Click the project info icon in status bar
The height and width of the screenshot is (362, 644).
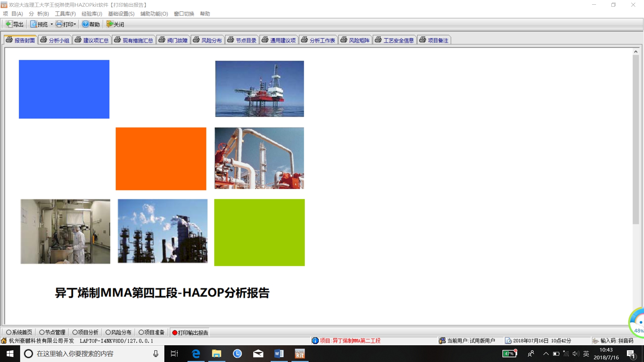click(x=315, y=341)
